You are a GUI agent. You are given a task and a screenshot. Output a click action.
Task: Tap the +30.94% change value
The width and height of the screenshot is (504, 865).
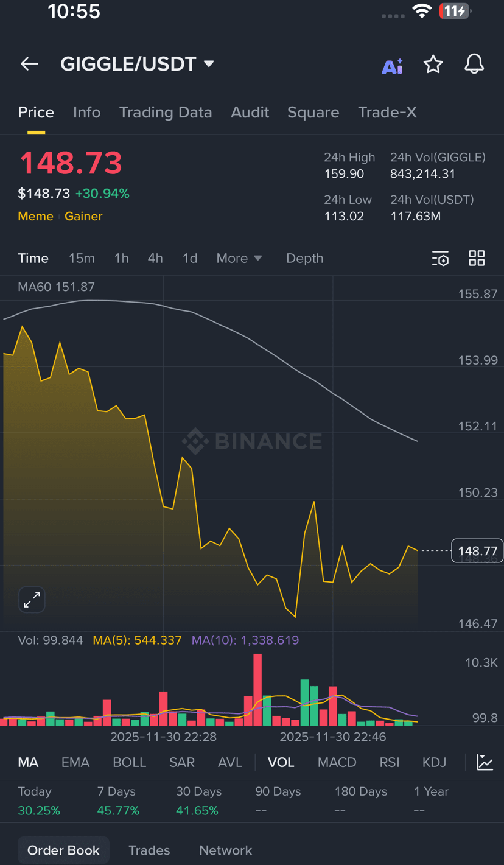point(102,194)
